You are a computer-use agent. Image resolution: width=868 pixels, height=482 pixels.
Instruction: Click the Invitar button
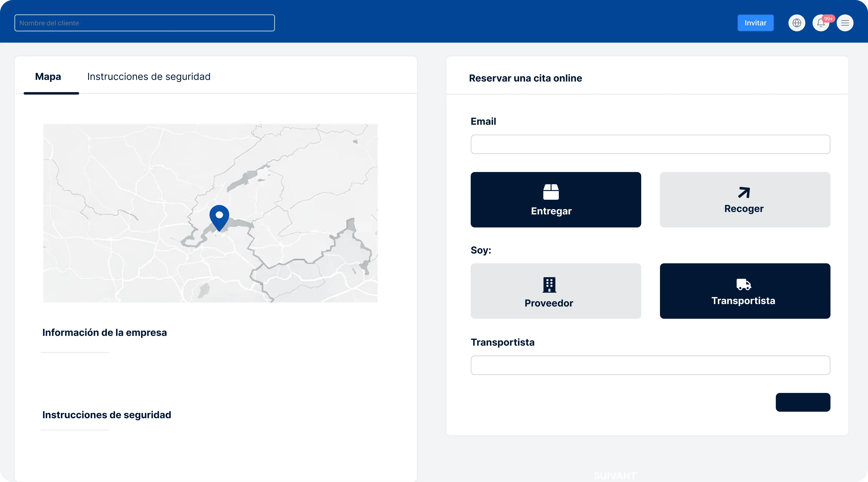point(755,23)
